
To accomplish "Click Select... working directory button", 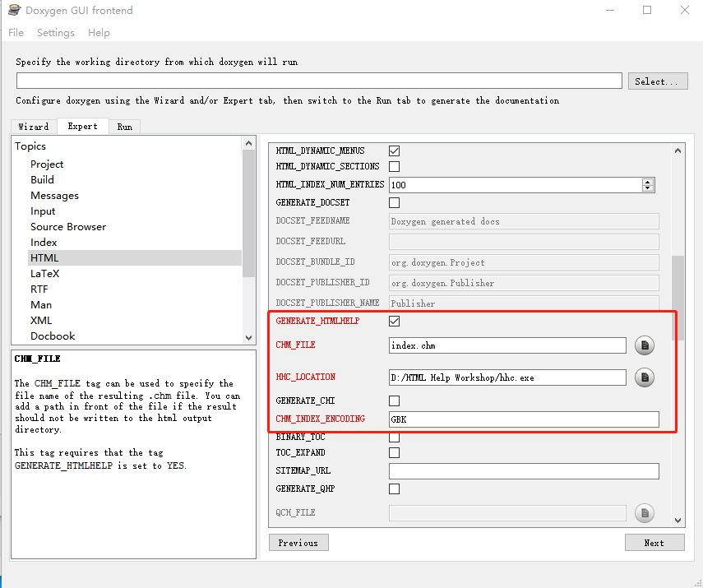I will [x=657, y=81].
